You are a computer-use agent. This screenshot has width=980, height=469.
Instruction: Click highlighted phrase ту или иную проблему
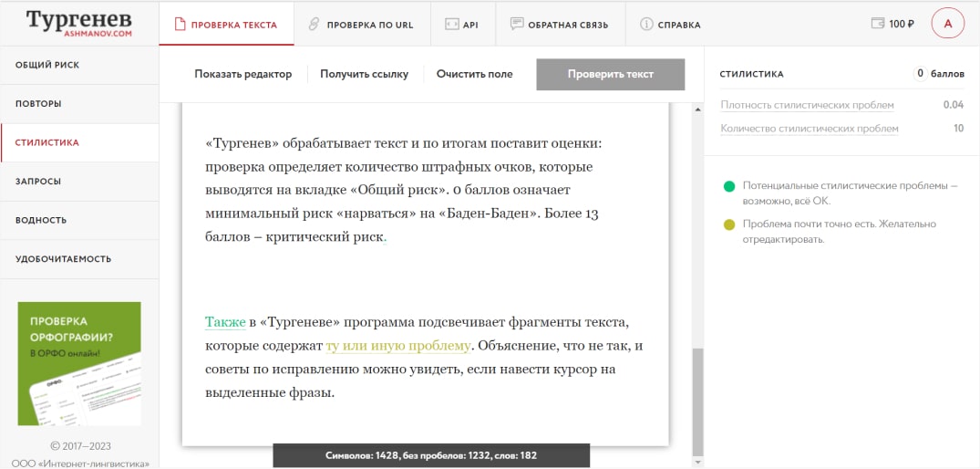point(397,346)
